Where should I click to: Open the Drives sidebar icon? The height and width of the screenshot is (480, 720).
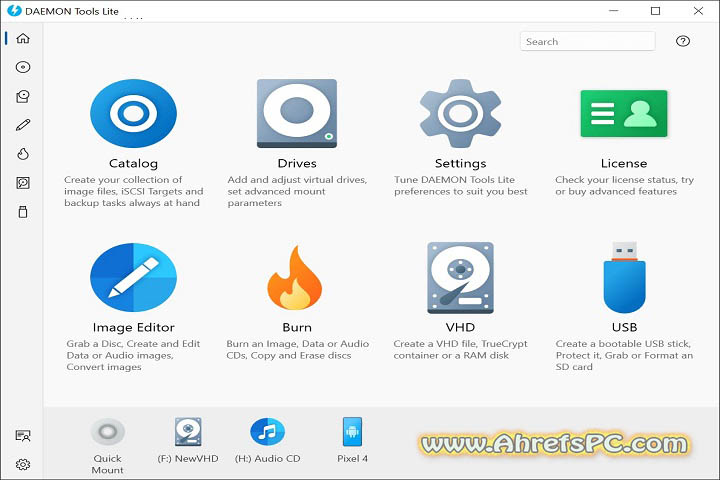(x=23, y=96)
